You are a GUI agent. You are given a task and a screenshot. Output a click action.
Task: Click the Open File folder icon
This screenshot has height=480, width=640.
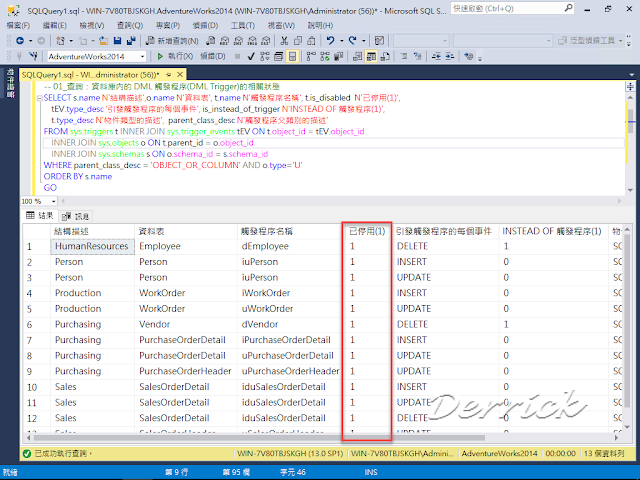pyautogui.click(x=104, y=41)
